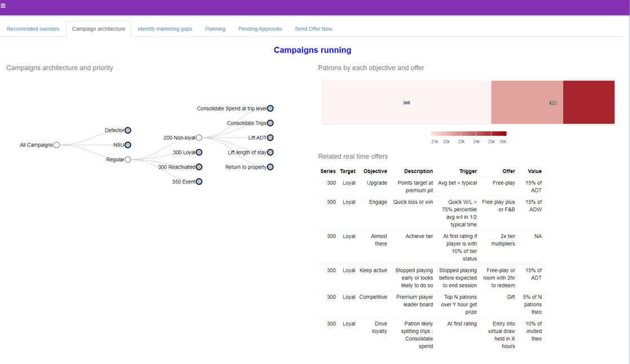Screen dimensions: 630x364
Task: Click the 'At first rating' trigger in Drive loyalty row
Action: (462, 323)
